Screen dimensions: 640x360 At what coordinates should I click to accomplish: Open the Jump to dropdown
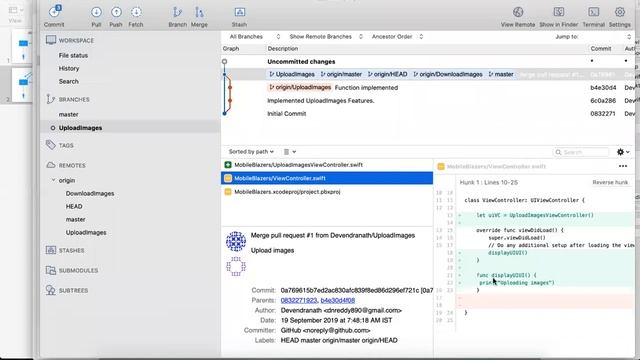tap(593, 37)
